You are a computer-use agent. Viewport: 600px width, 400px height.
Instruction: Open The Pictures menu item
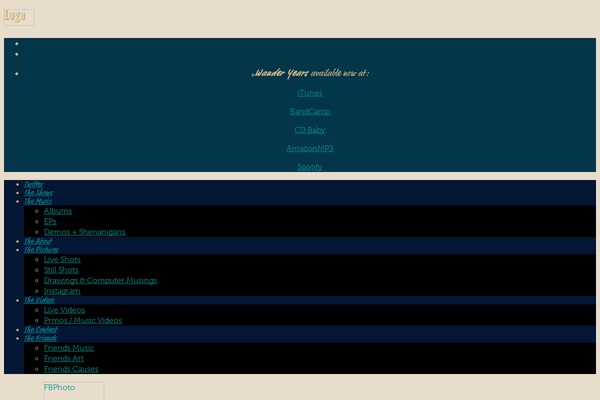[x=41, y=250]
